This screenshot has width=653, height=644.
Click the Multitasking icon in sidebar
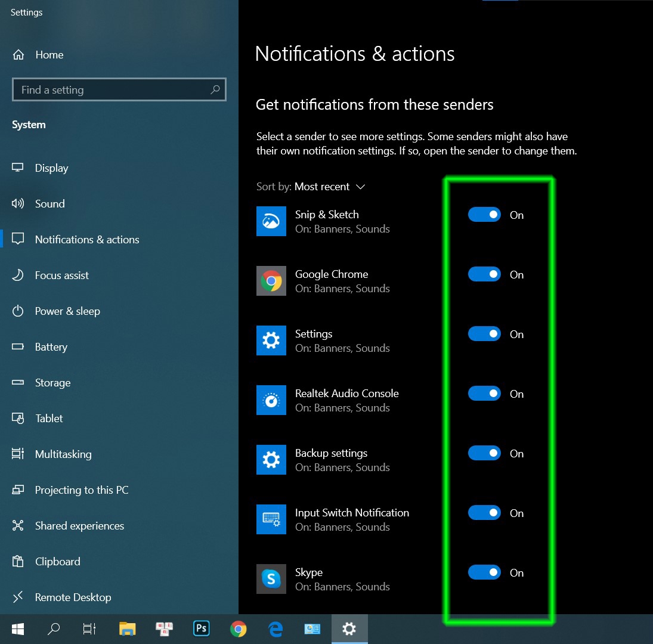point(17,454)
